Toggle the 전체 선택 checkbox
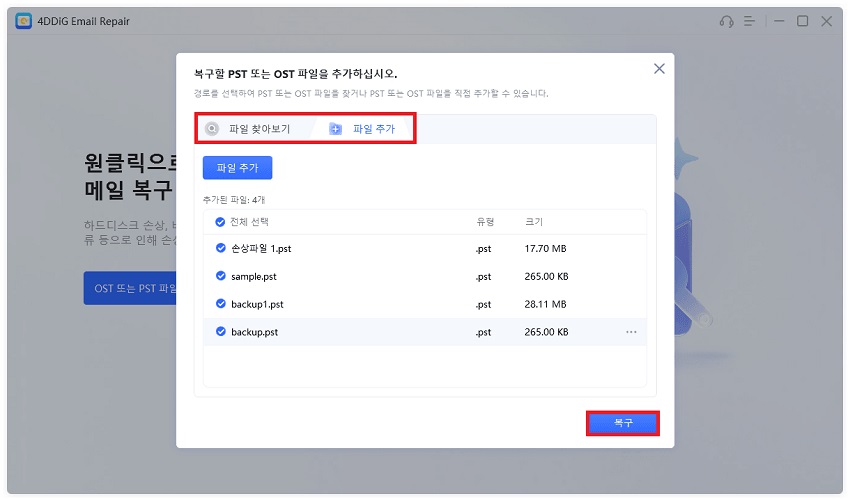This screenshot has height=501, width=850. tap(220, 222)
